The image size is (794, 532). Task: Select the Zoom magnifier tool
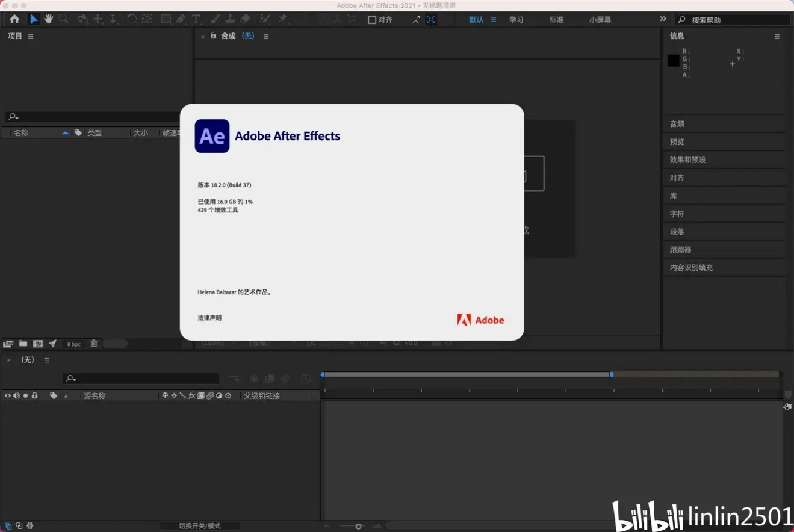[x=63, y=19]
